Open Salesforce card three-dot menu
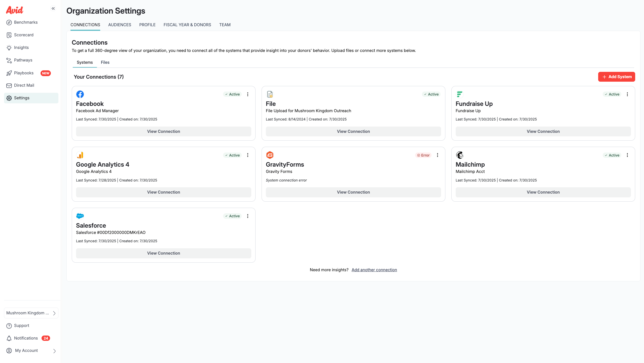 (x=248, y=216)
